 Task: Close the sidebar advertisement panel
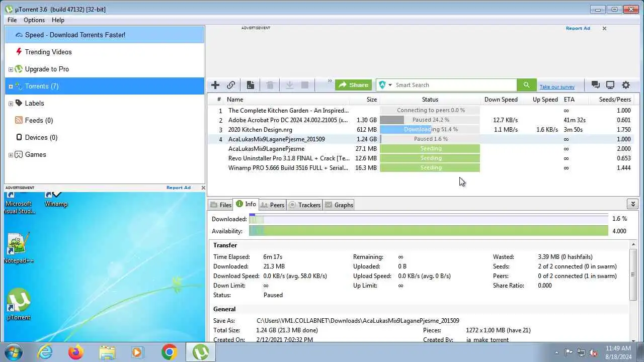click(x=203, y=188)
